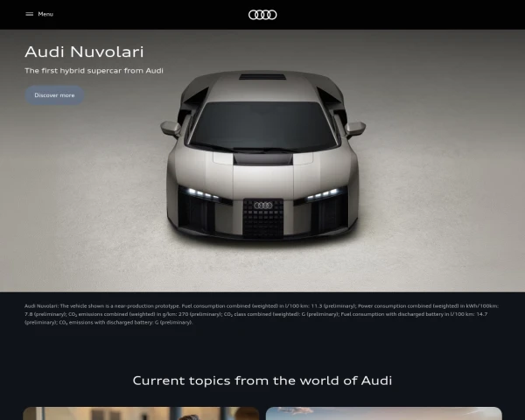
Task: Click the 'Current topics from the world of Audi' heading
Action: point(262,381)
